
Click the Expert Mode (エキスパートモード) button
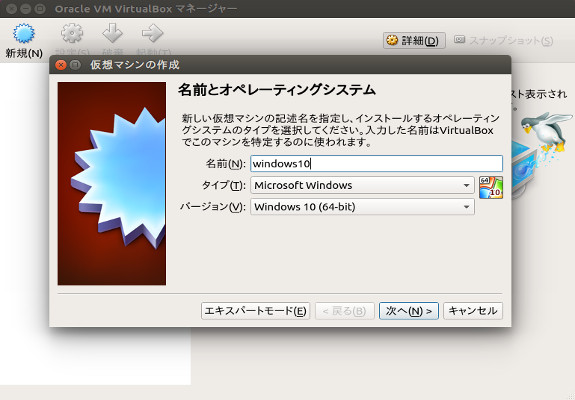tap(255, 311)
